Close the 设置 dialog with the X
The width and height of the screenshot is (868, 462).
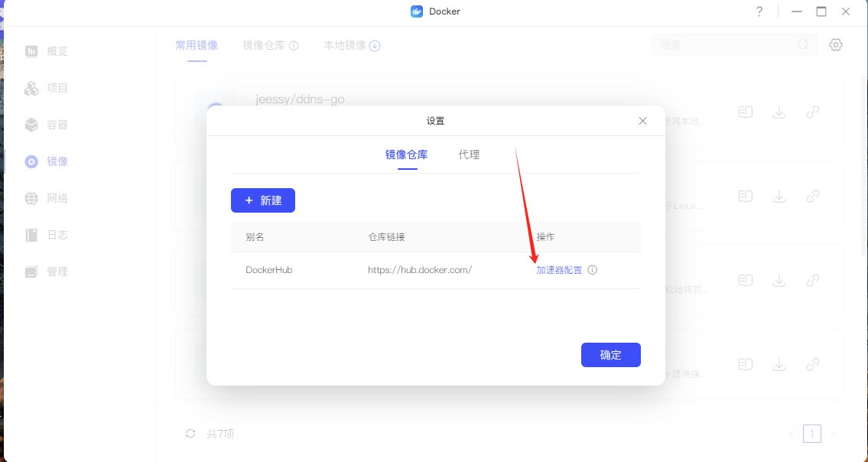(642, 121)
